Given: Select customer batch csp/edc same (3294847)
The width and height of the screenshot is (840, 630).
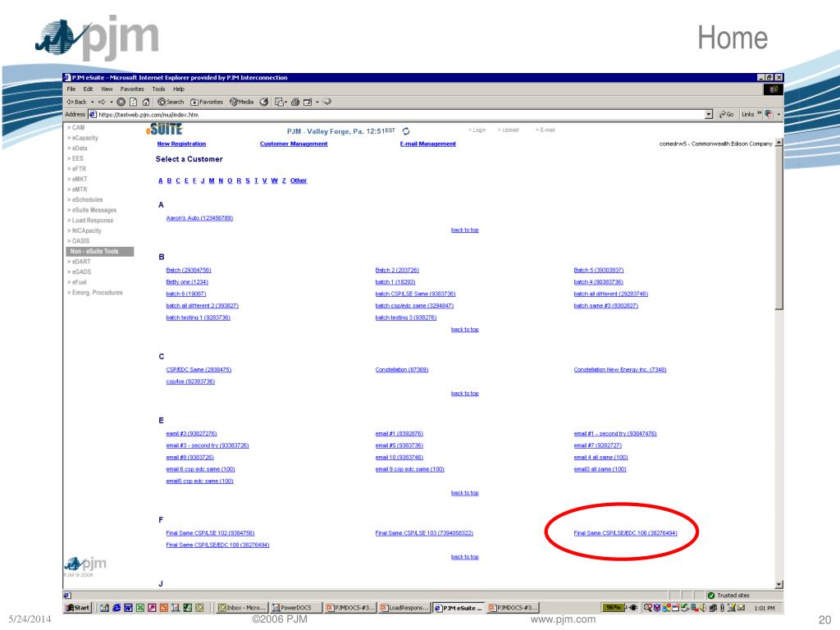Looking at the screenshot, I should pyautogui.click(x=414, y=306).
